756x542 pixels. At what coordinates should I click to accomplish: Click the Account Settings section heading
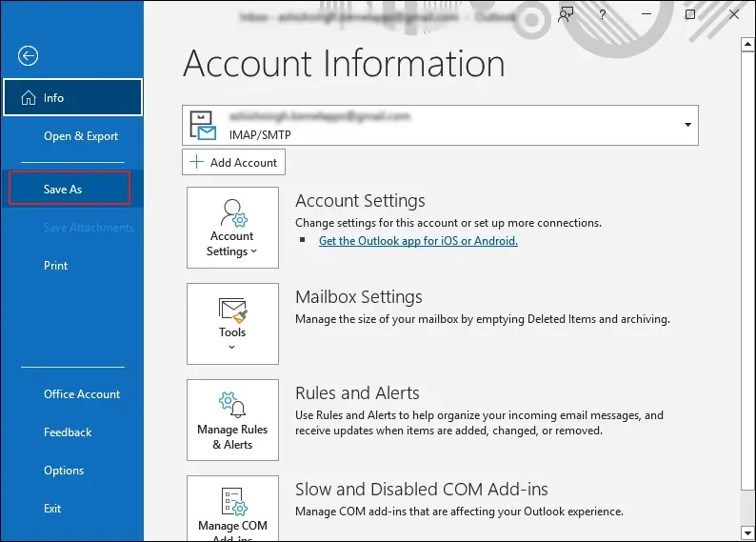[360, 201]
